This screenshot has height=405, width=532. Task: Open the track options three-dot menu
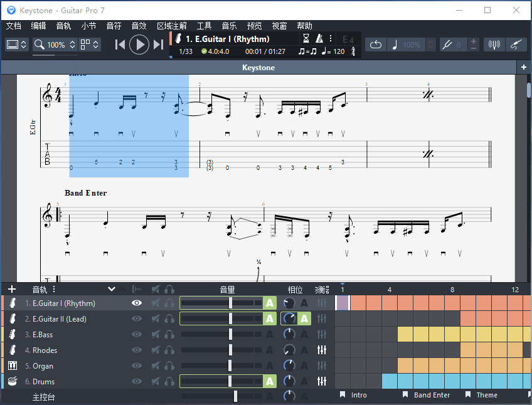point(54,290)
